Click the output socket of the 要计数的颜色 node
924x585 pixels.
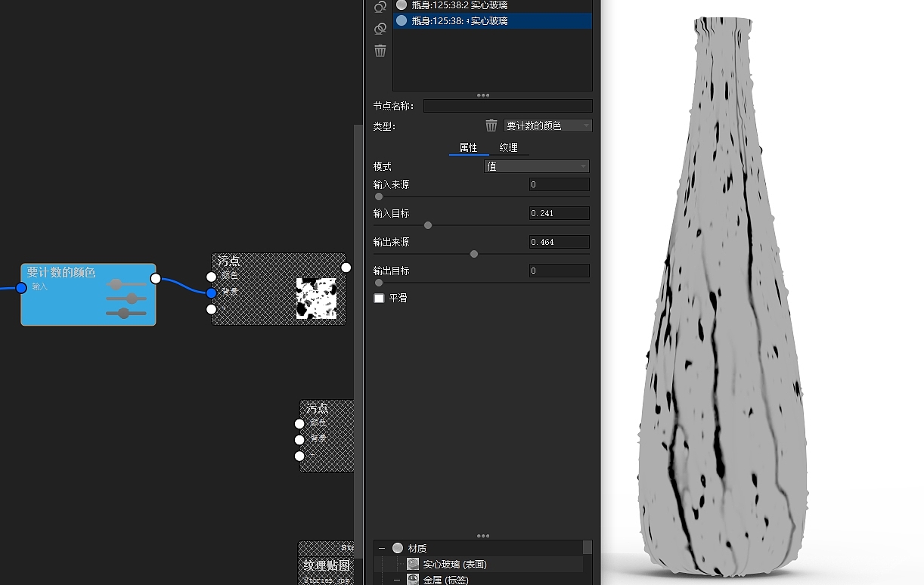coord(156,278)
